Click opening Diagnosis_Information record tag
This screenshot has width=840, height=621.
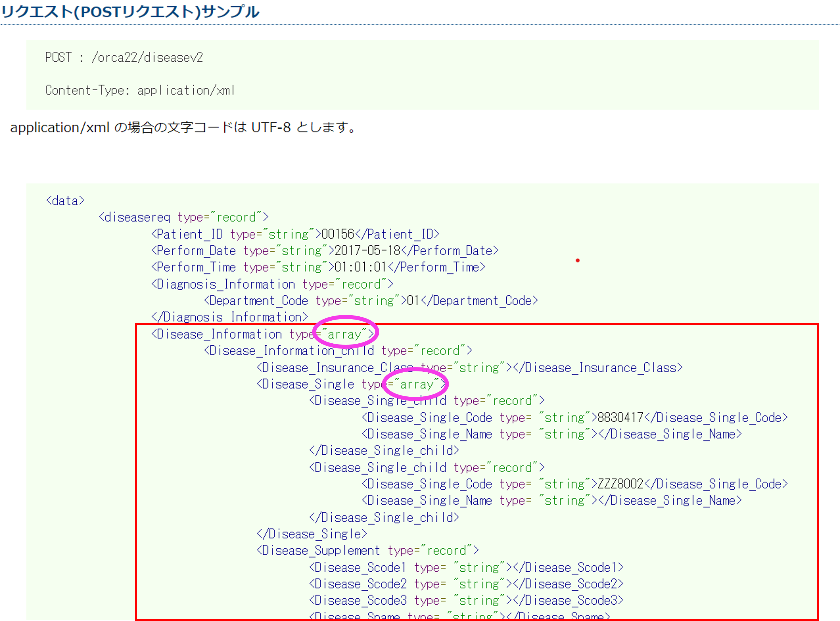pyautogui.click(x=272, y=284)
